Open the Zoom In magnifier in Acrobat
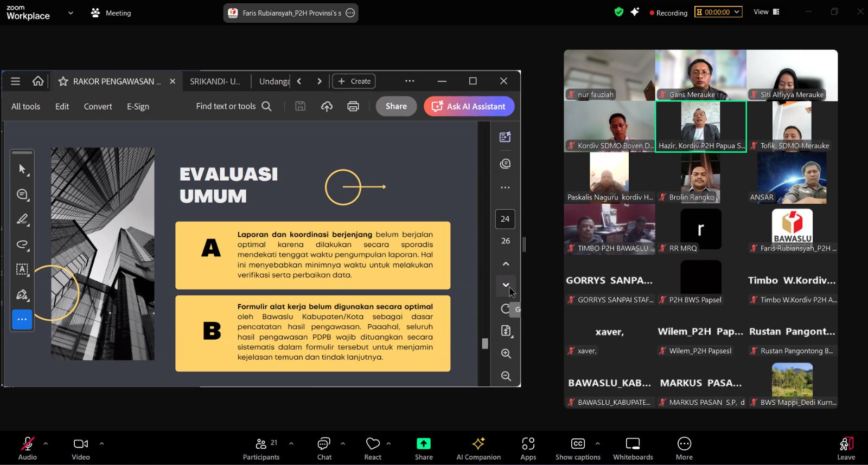 coord(506,353)
